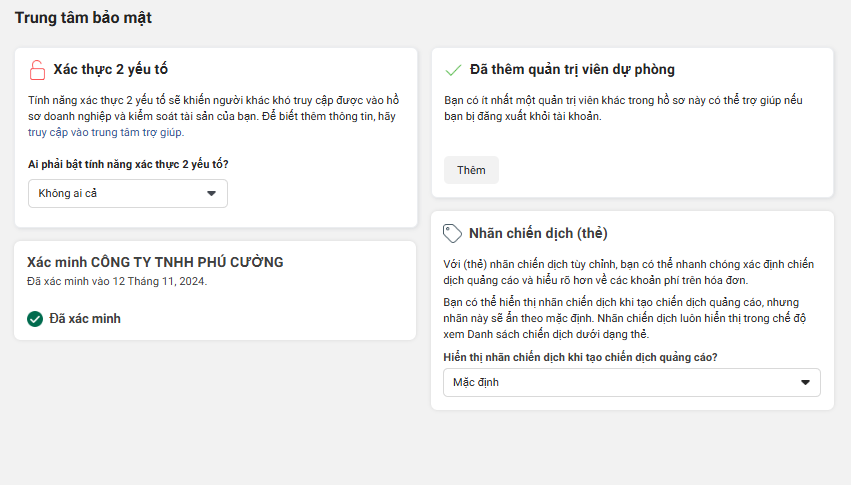Click the unlocked padlock icon
This screenshot has width=851, height=485.
(x=37, y=70)
